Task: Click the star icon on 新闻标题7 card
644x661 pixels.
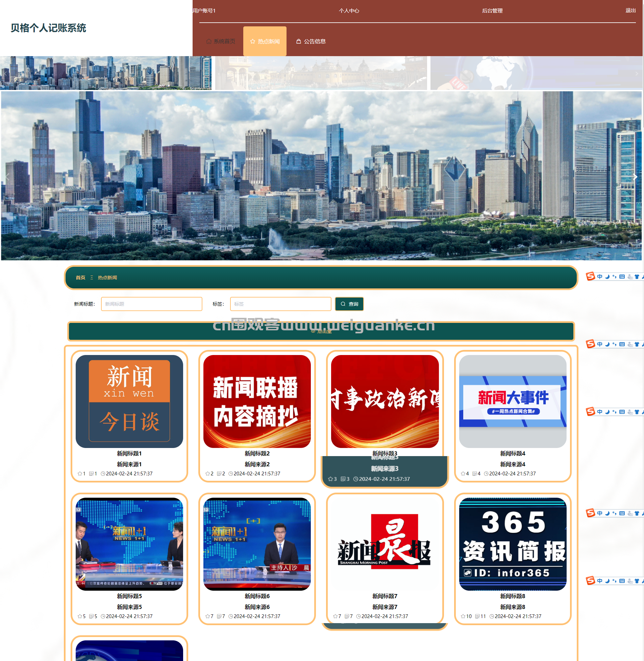Action: coord(335,617)
